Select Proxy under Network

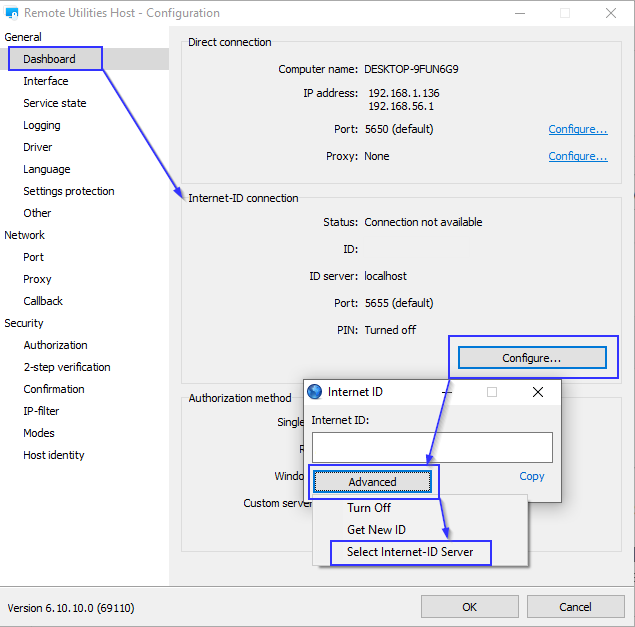tap(38, 279)
